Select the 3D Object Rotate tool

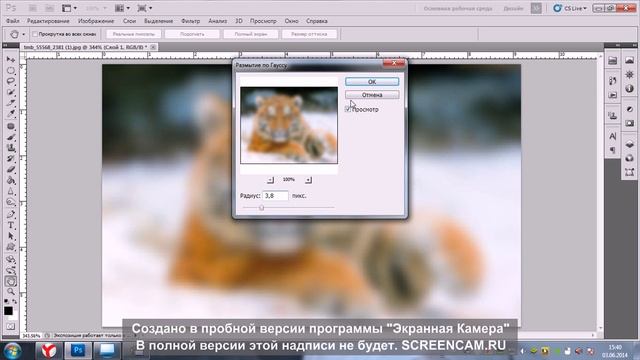(11, 260)
